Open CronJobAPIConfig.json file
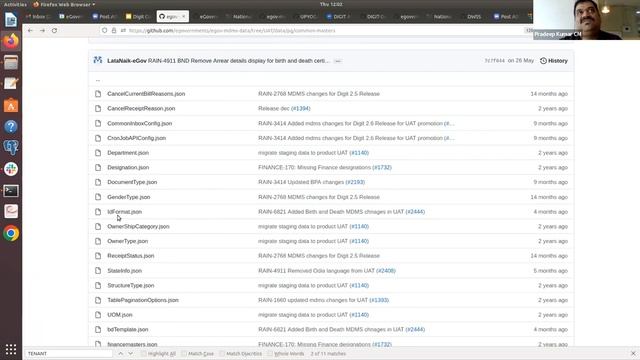640x360 pixels. [137, 138]
